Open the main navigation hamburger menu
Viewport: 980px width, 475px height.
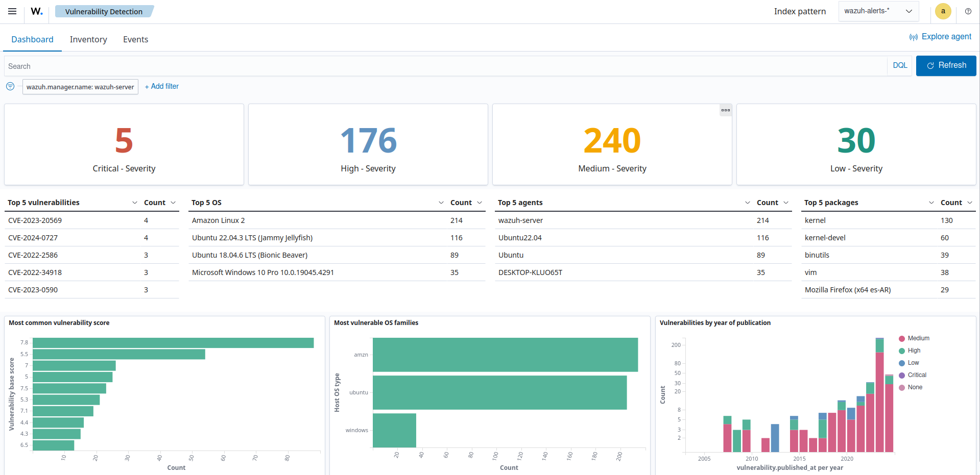pyautogui.click(x=12, y=11)
